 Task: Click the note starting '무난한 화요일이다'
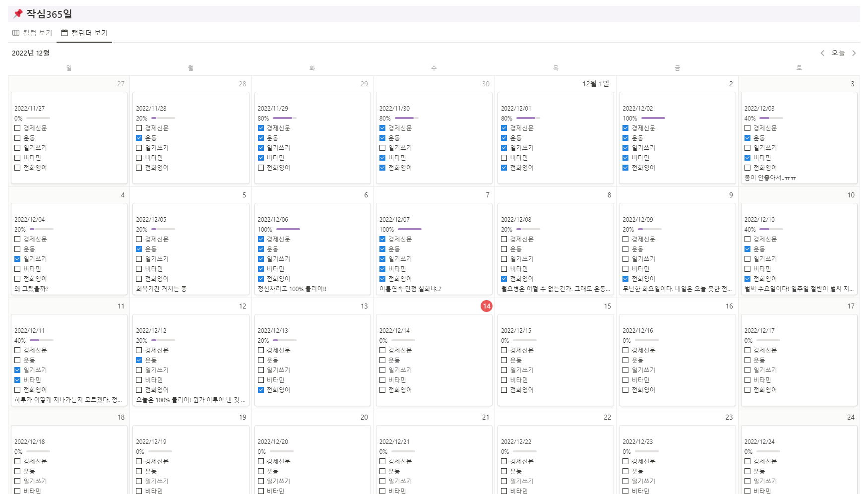coord(677,289)
